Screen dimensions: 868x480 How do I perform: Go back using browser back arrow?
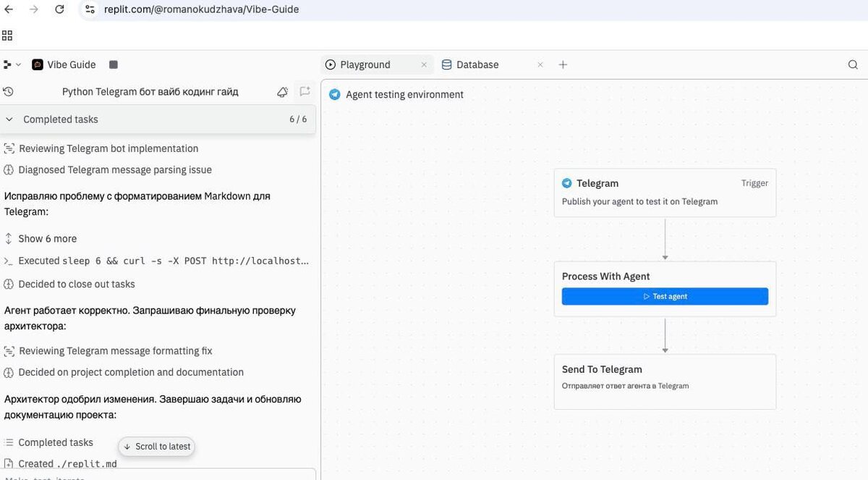coord(9,9)
